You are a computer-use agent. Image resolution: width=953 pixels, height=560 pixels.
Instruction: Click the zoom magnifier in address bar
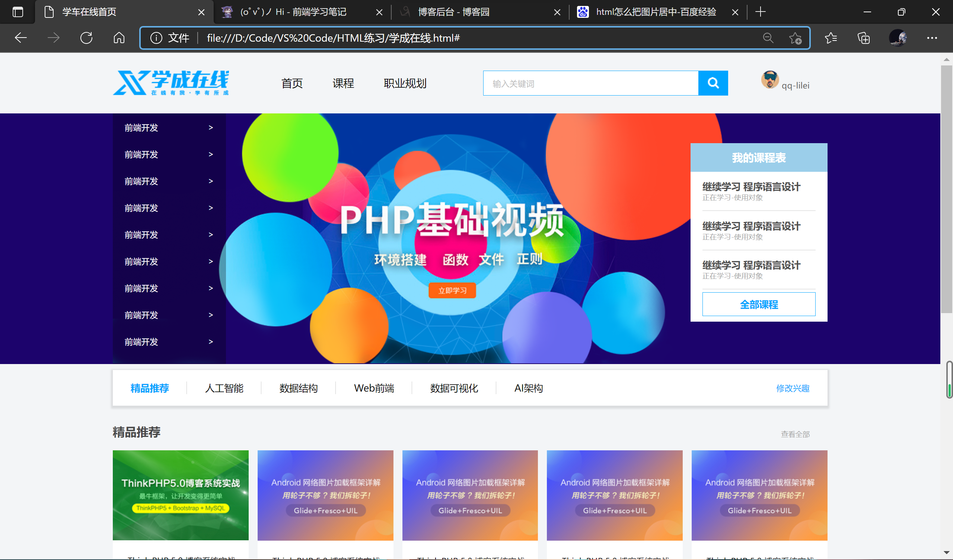point(768,38)
